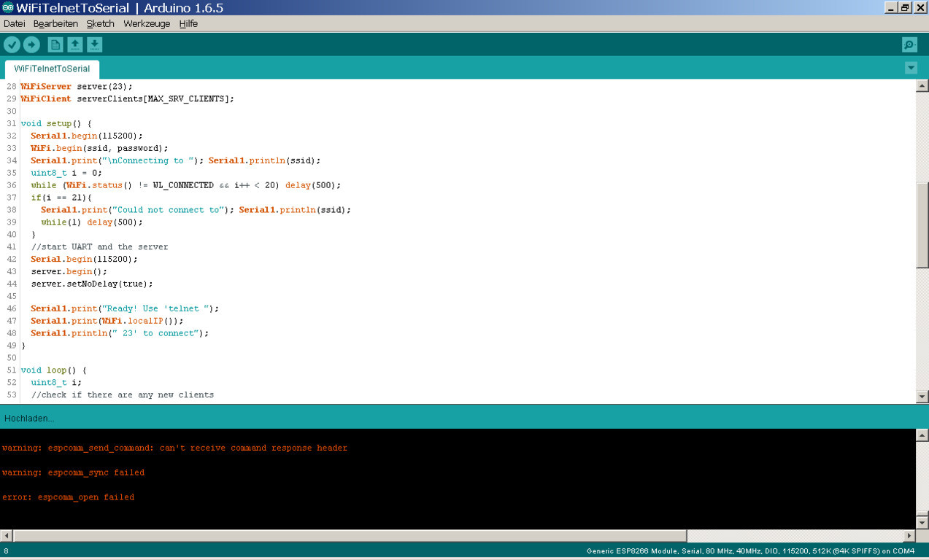
Task: Click the editor scrollbar down arrow
Action: point(922,397)
